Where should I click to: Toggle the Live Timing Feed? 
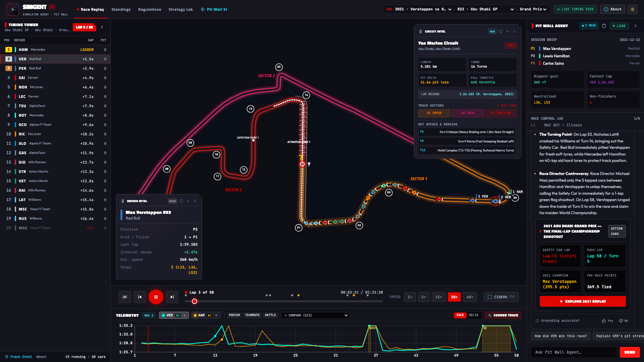coord(576,9)
